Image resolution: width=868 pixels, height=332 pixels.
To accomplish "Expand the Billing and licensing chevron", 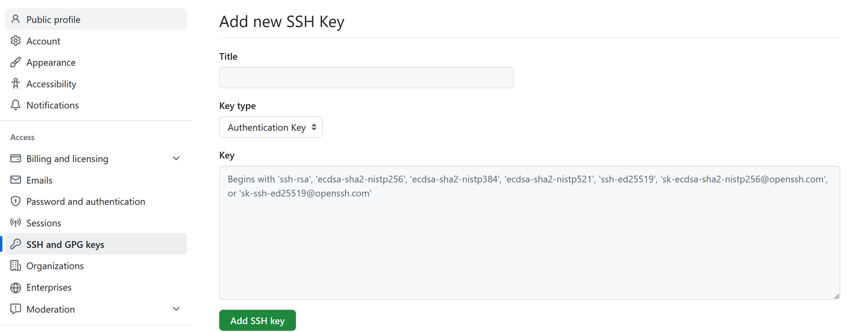I will coord(176,158).
